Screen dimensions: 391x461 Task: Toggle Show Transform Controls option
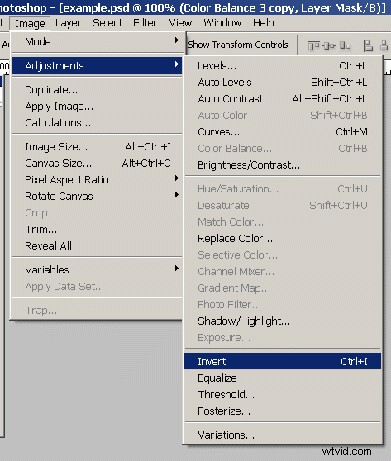pyautogui.click(x=238, y=45)
